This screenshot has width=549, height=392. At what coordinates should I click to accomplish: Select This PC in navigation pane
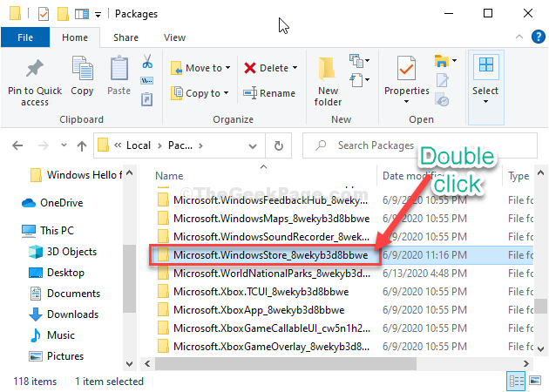click(48, 231)
